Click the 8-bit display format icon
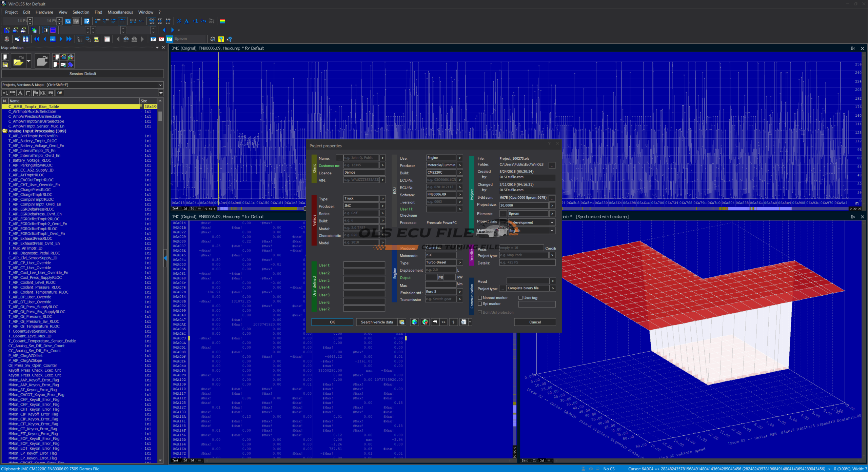Screen dimensions: 868x472 coord(98,21)
